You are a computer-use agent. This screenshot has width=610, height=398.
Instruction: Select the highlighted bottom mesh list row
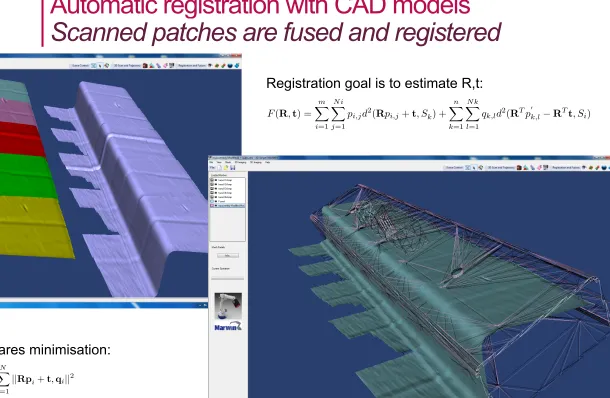pos(228,205)
